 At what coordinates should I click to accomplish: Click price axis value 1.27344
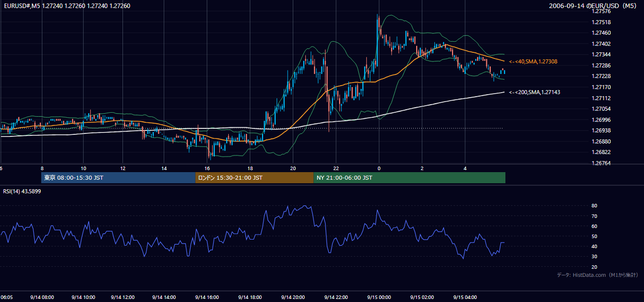pyautogui.click(x=601, y=54)
